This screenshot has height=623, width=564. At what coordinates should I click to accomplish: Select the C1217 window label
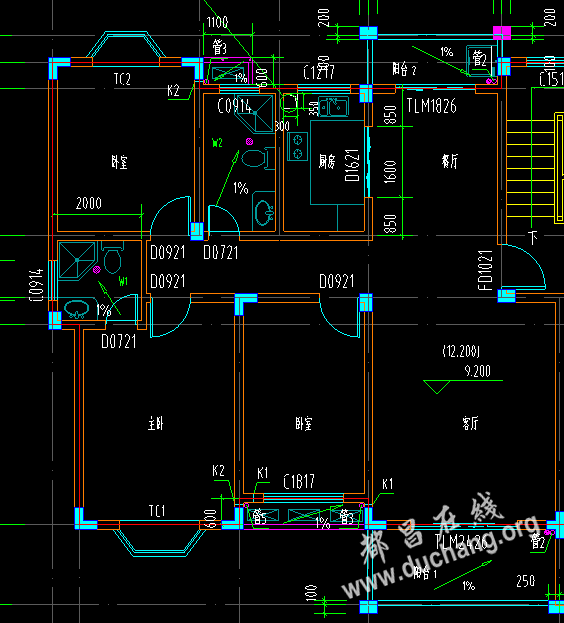[319, 72]
